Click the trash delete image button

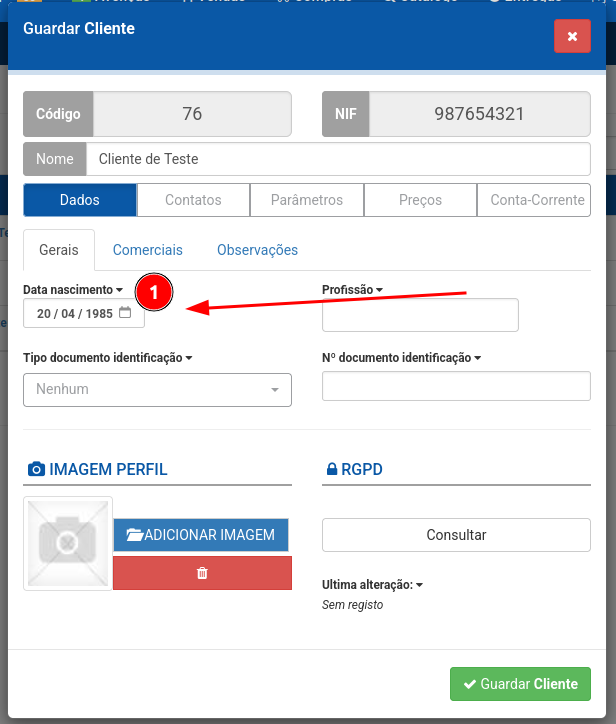coord(202,573)
